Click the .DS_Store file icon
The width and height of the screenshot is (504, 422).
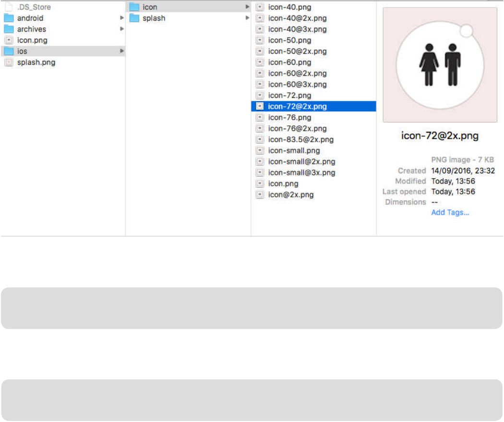click(9, 7)
